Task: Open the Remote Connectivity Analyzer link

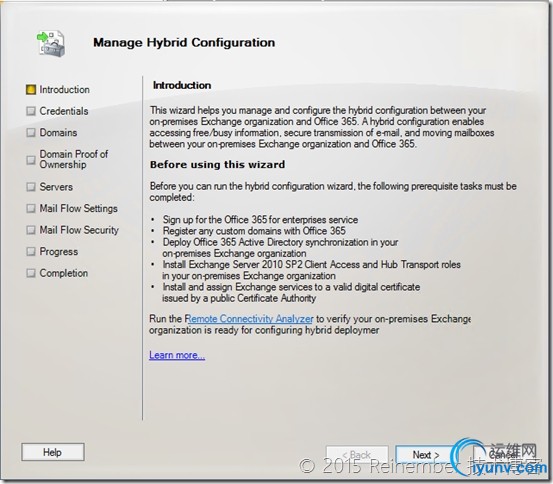Action: coord(249,319)
